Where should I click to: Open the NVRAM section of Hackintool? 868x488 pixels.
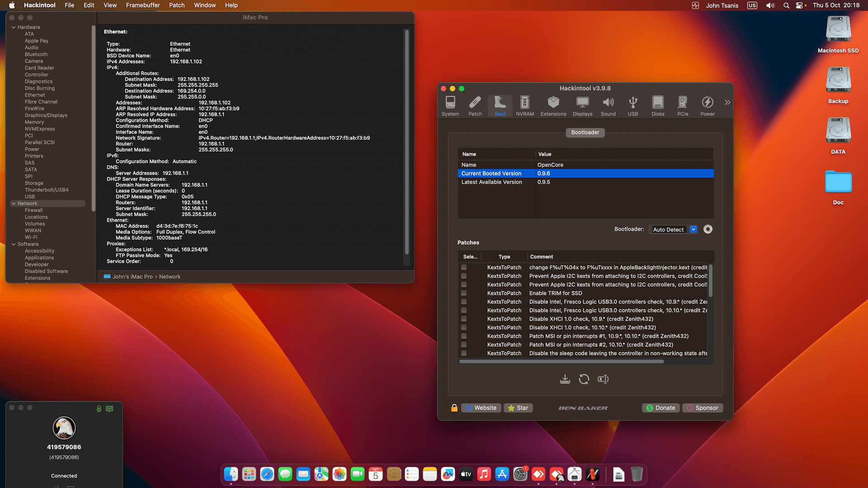click(x=524, y=105)
